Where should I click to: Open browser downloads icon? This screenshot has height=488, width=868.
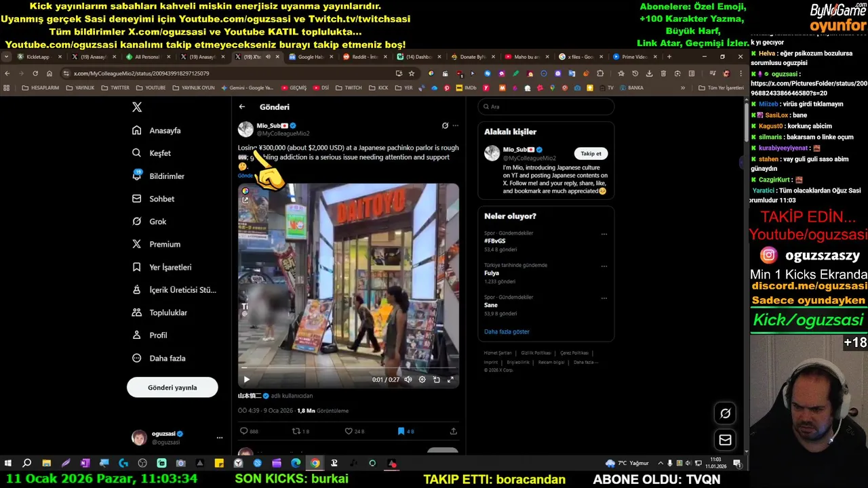pos(649,73)
